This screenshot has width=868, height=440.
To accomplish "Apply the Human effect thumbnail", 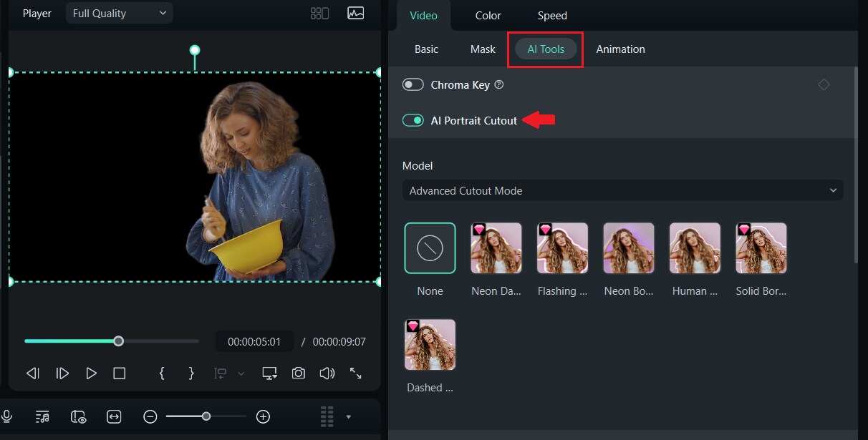I will [x=695, y=248].
